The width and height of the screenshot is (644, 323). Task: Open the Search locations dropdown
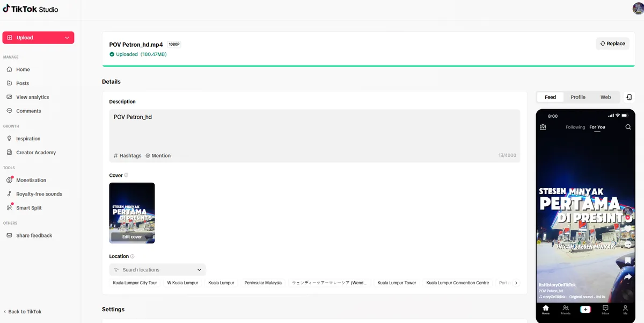(x=157, y=270)
